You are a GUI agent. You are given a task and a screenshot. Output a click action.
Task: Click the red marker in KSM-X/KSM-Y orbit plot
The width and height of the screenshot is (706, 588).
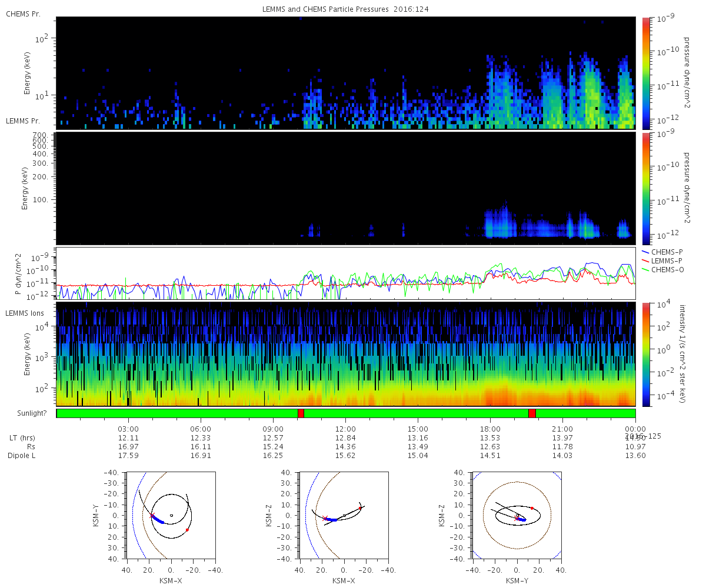click(187, 530)
